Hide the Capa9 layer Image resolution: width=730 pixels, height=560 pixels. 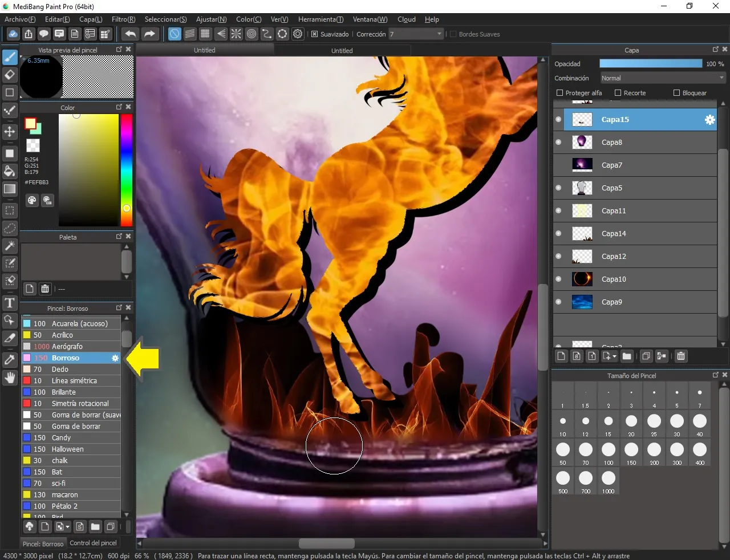click(x=558, y=302)
